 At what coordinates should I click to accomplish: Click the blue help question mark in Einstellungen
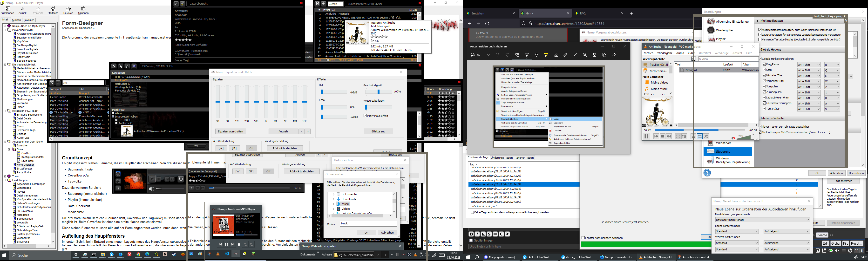(707, 173)
